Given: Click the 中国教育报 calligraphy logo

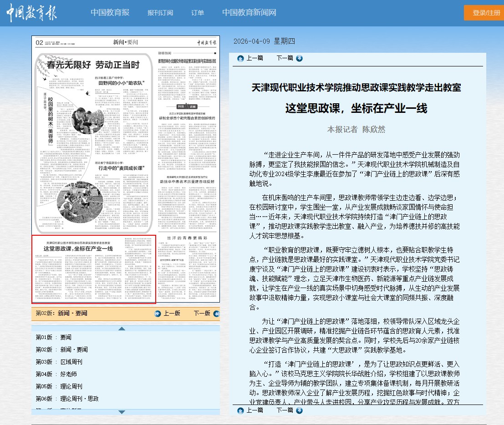Looking at the screenshot, I should 31,13.
